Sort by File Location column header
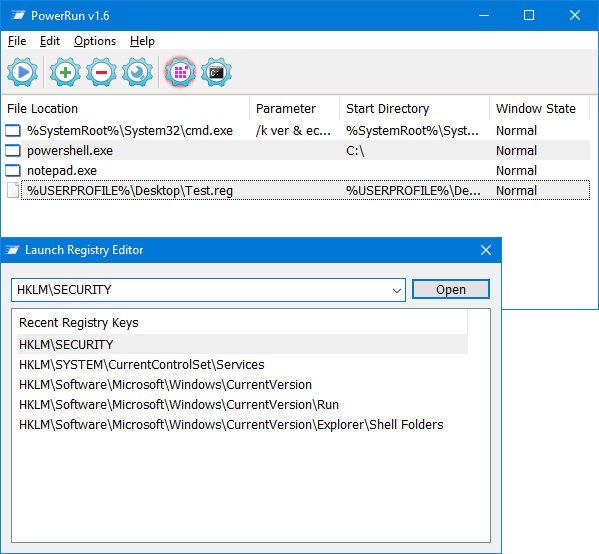This screenshot has width=599, height=554. pyautogui.click(x=125, y=109)
